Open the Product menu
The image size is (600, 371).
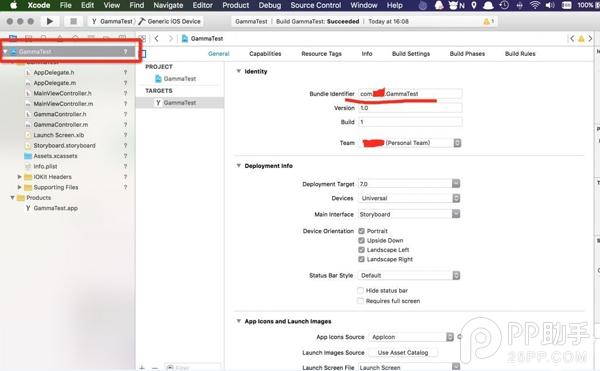tap(236, 5)
